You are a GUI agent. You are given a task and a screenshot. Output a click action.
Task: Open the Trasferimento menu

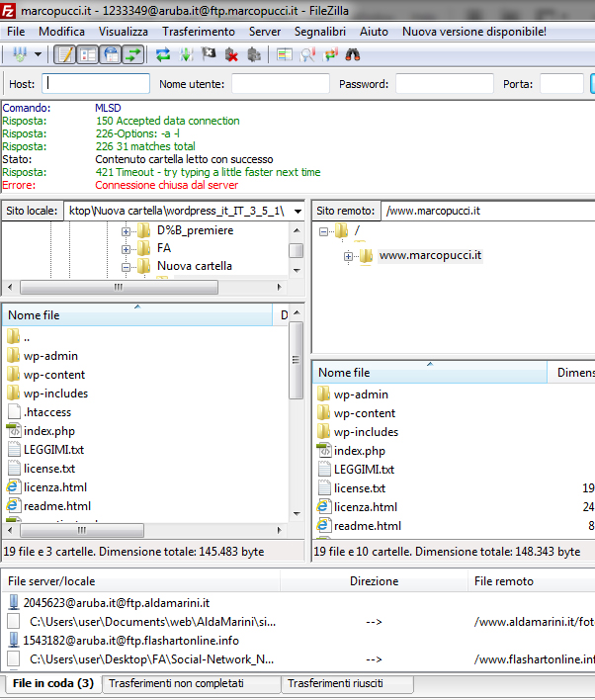pos(199,32)
